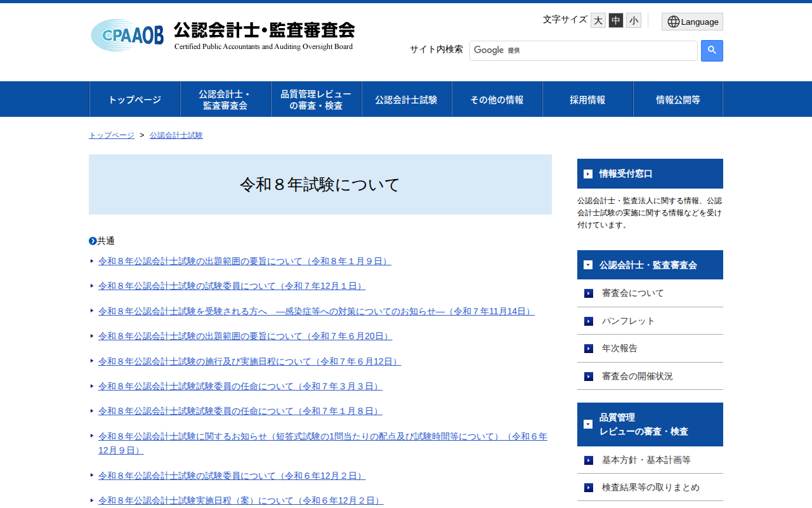The width and height of the screenshot is (812, 508).
Task: Click the CPAAOB logo
Action: pos(223,36)
